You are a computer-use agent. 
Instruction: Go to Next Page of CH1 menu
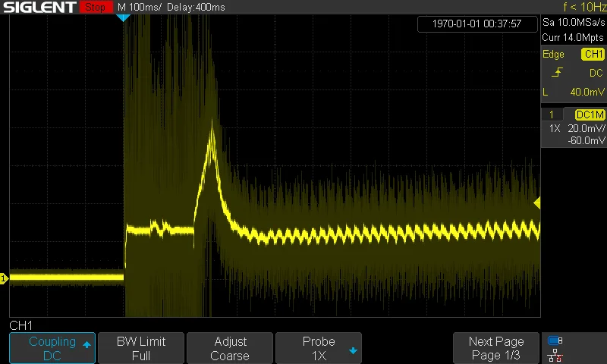pyautogui.click(x=495, y=348)
